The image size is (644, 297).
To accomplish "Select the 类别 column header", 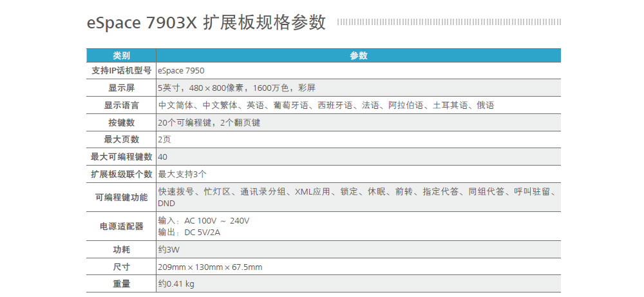I will coord(121,55).
